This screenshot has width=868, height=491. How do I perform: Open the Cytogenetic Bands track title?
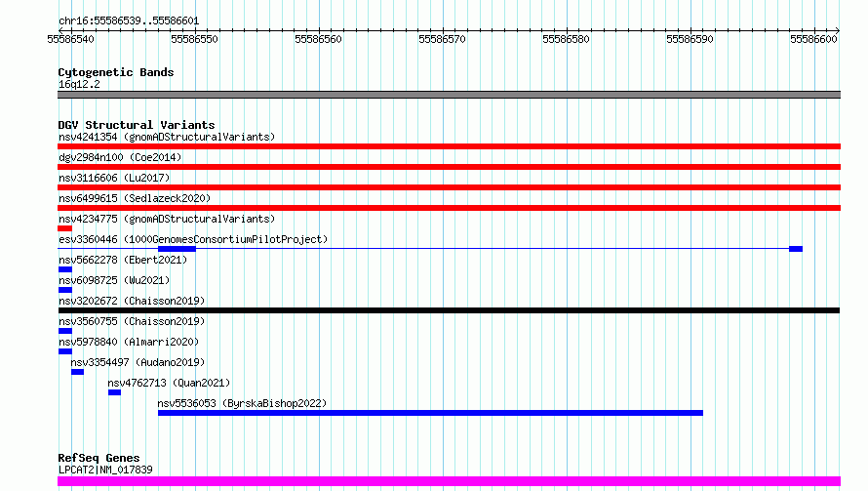pos(116,72)
